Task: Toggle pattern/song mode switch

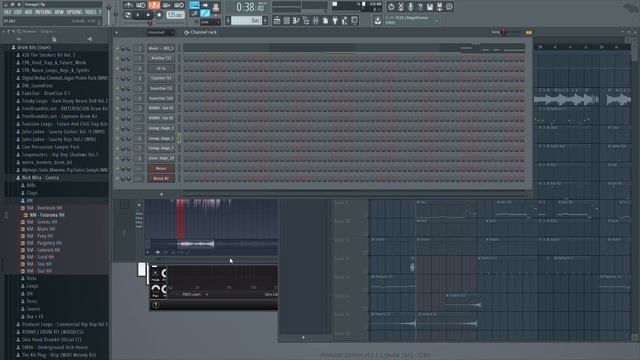Action: tap(128, 15)
